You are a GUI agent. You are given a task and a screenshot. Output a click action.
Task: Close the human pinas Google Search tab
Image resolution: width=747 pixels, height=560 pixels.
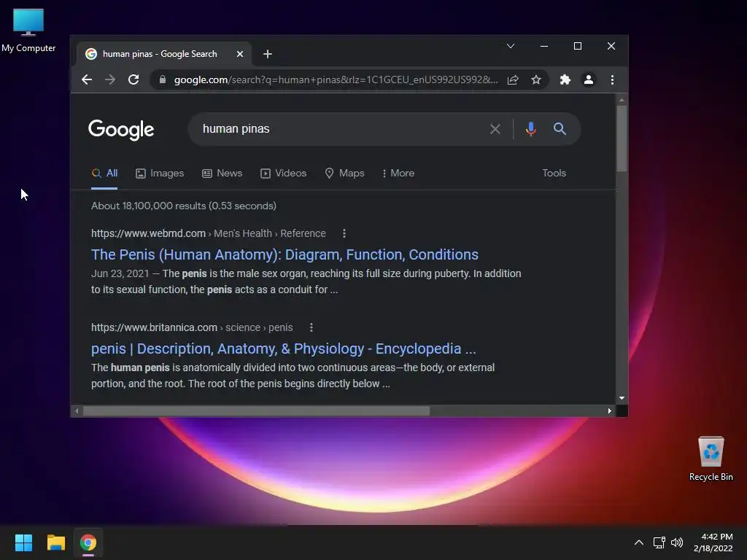pos(240,54)
